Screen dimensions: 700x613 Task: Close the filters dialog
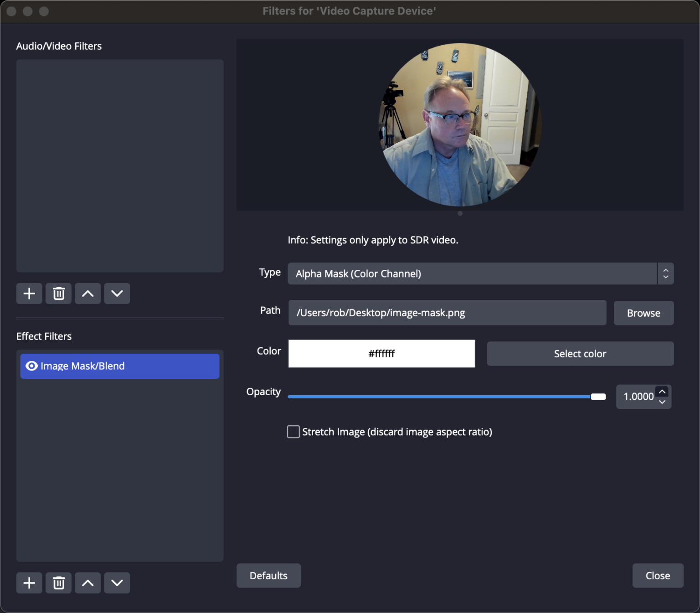tap(658, 576)
